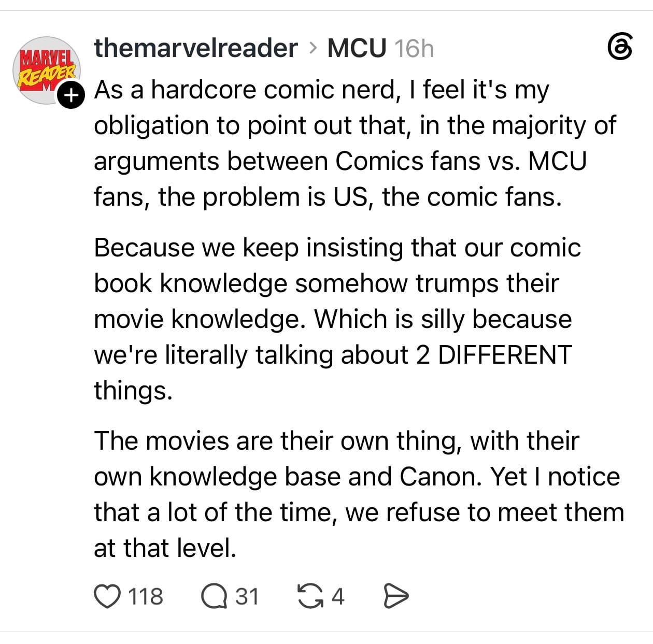Repost using the circular arrows icon
653x644 pixels.
[x=310, y=596]
